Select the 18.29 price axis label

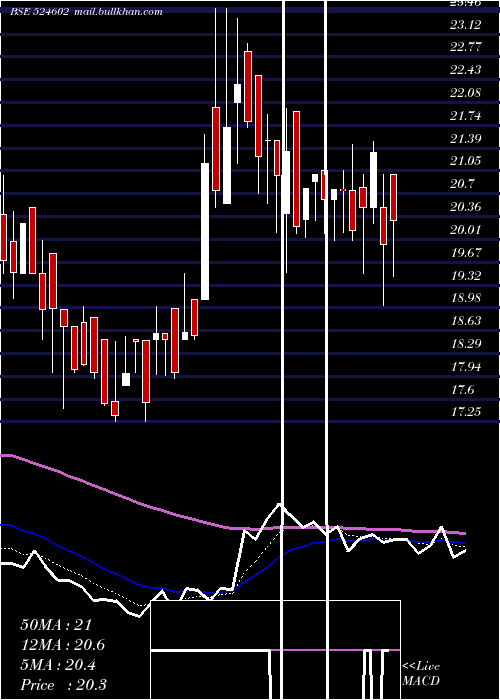pyautogui.click(x=465, y=344)
